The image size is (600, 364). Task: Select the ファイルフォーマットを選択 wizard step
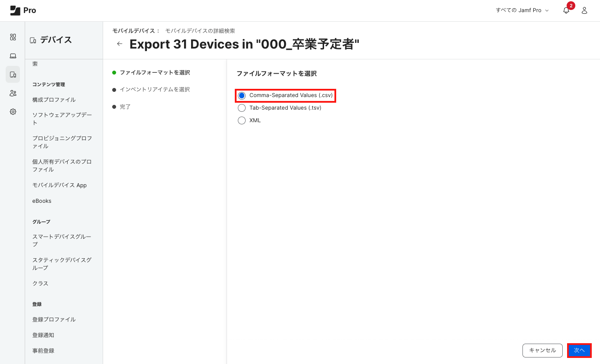[x=155, y=72]
